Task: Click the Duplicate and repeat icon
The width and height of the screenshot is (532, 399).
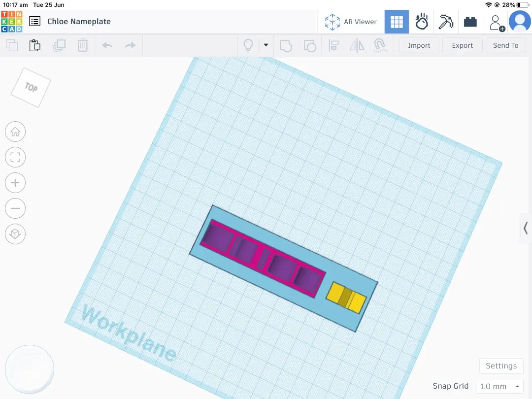Action: [59, 45]
